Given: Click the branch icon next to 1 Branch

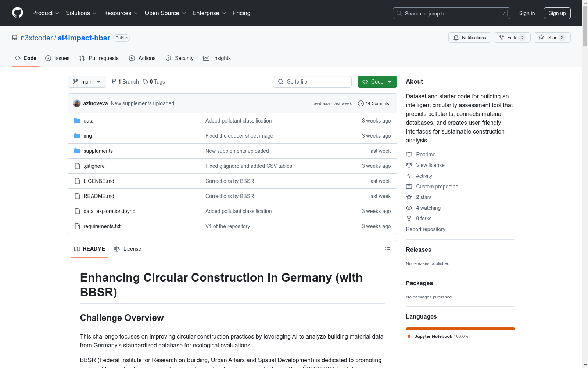Looking at the screenshot, I should [114, 82].
